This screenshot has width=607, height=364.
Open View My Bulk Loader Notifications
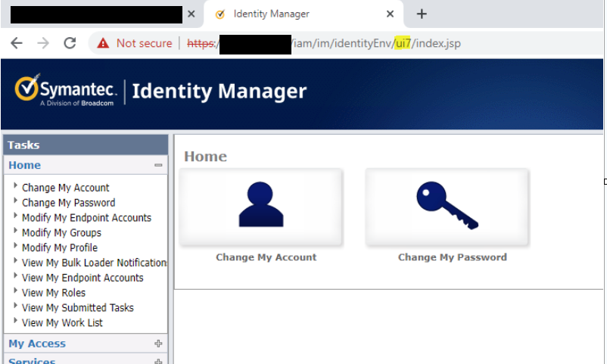(x=94, y=263)
